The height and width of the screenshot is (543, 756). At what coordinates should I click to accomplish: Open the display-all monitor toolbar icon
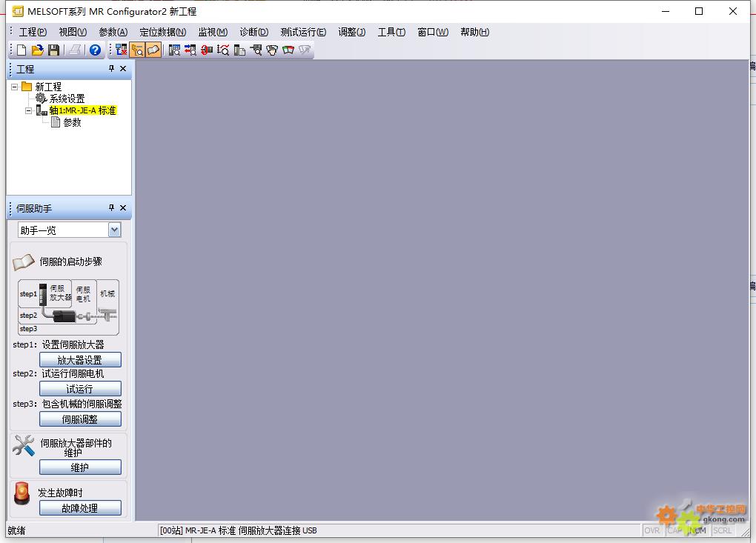pos(174,50)
